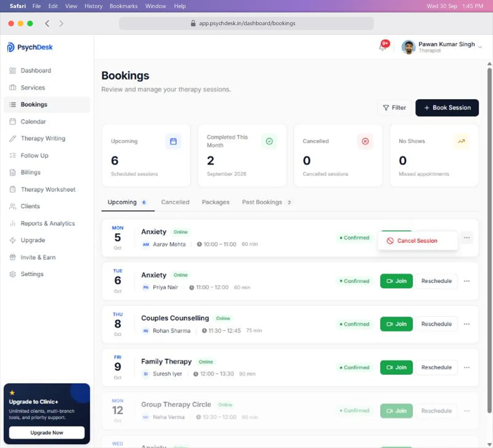The width and height of the screenshot is (493, 448).
Task: Go forward with Safari forward arrow
Action: click(61, 23)
